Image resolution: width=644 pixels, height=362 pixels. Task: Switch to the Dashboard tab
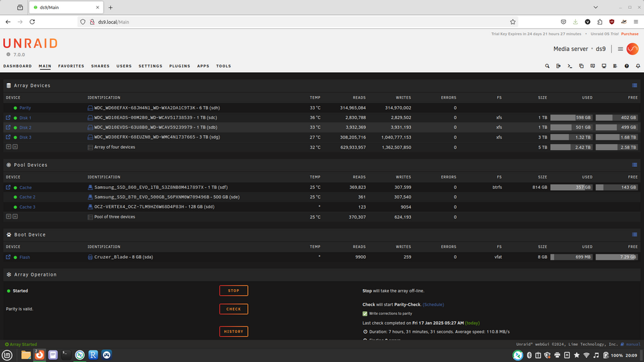[17, 66]
